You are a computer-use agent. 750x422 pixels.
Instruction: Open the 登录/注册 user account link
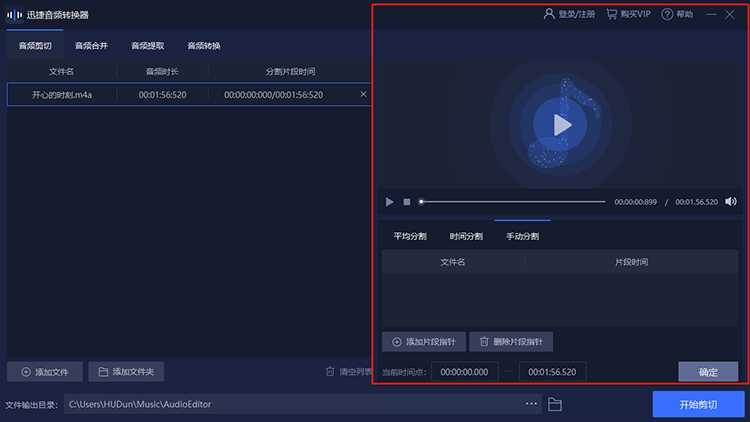click(569, 14)
